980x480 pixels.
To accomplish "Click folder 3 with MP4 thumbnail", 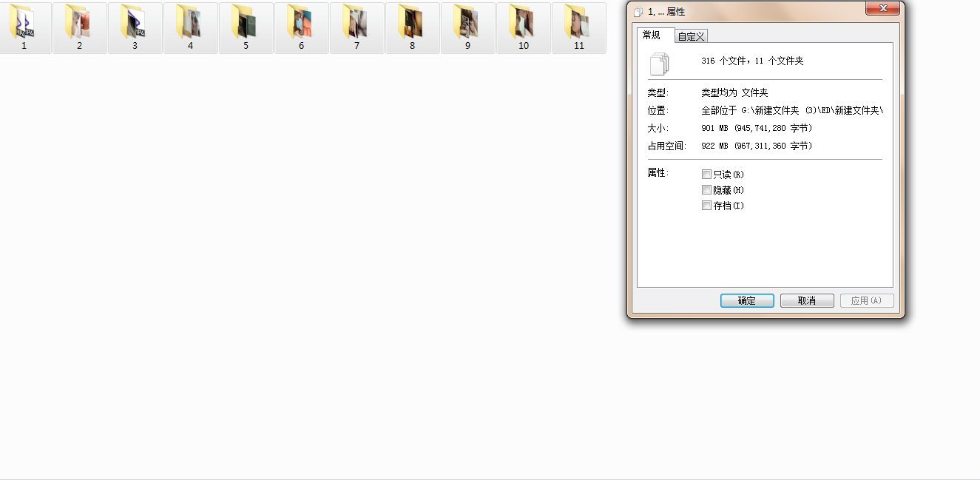I will tap(135, 24).
